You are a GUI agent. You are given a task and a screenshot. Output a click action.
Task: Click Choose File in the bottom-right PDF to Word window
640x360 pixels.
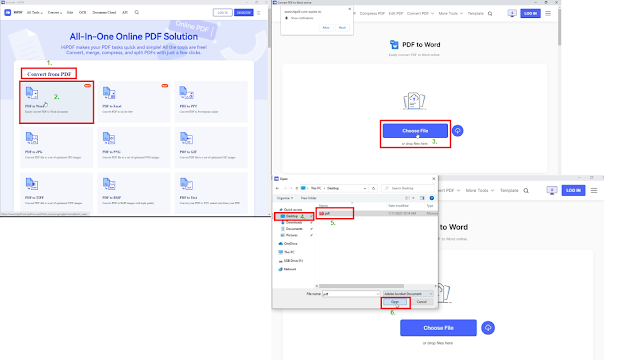[438, 328]
